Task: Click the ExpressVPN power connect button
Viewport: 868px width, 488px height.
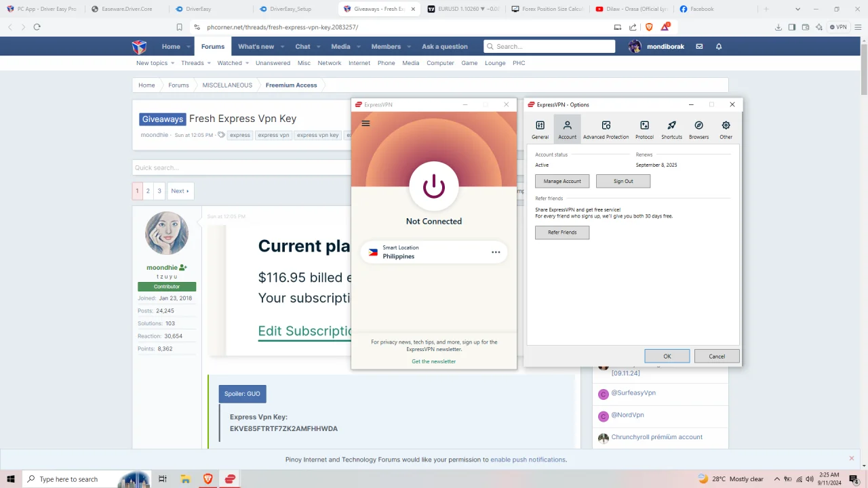Action: tap(433, 186)
